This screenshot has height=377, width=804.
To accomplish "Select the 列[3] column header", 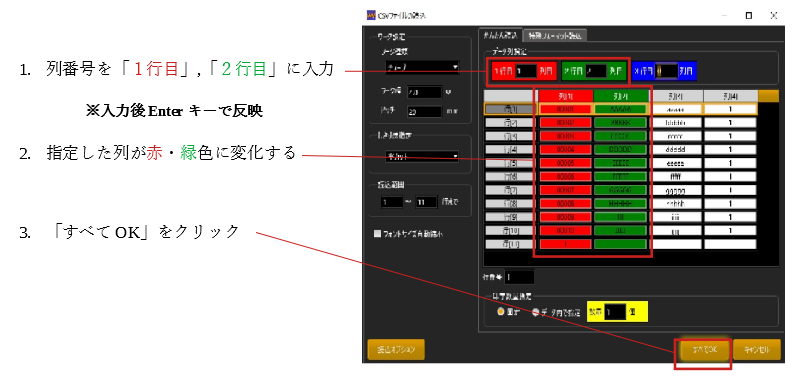I will coord(676,96).
